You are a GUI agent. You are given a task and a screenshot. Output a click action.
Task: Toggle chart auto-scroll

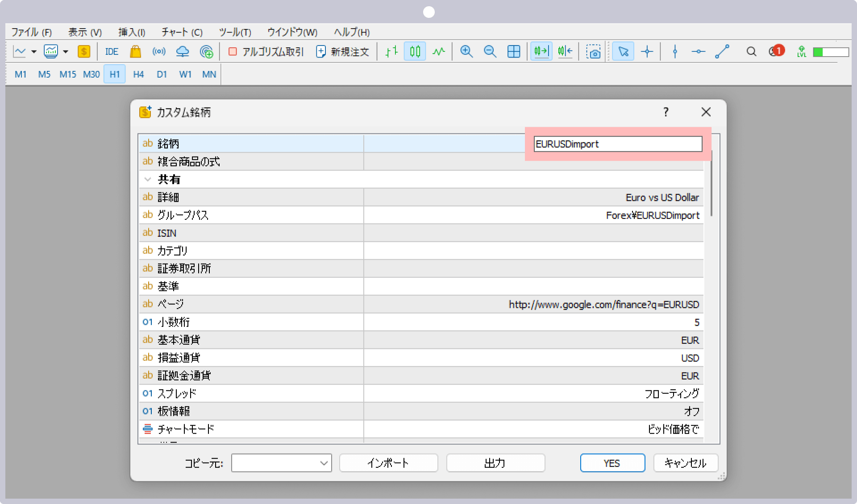[x=541, y=52]
